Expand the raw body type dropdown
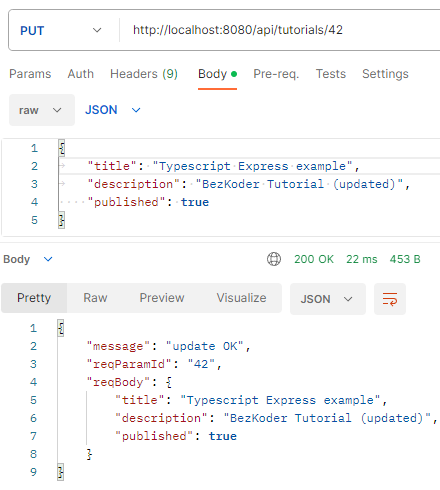 pyautogui.click(x=42, y=110)
